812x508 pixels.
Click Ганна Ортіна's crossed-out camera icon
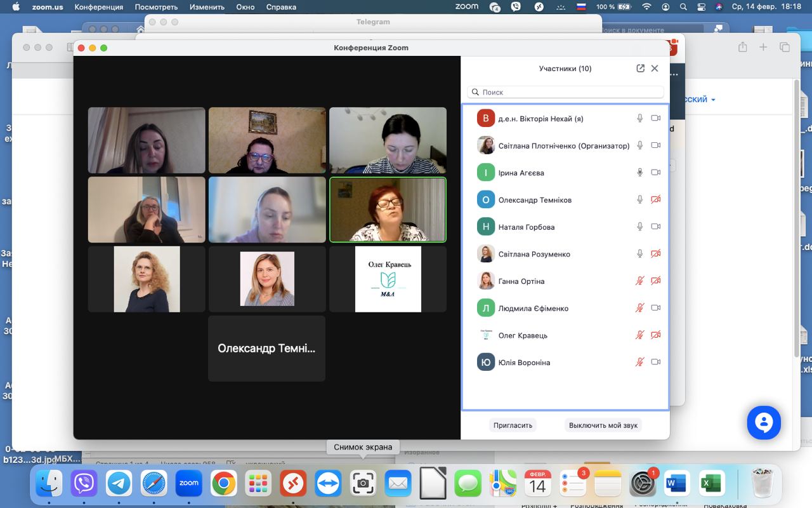656,281
